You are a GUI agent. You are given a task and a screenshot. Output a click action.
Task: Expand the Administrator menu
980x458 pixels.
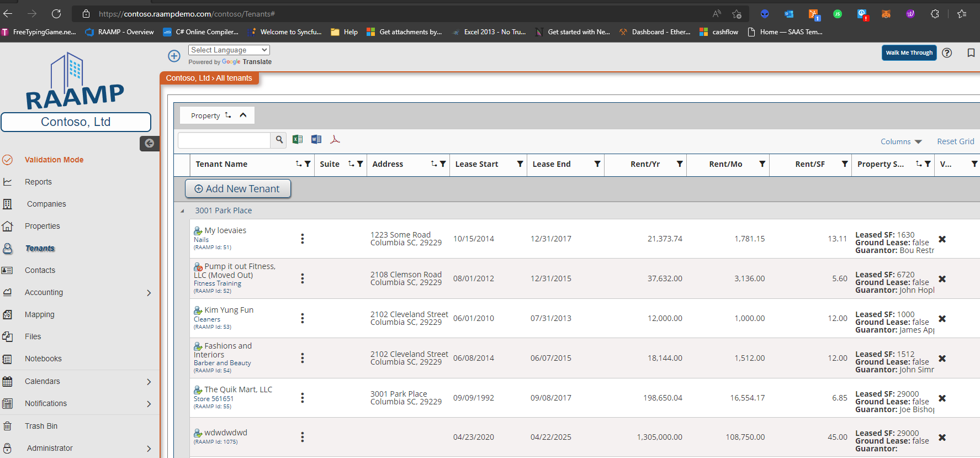[x=149, y=449]
